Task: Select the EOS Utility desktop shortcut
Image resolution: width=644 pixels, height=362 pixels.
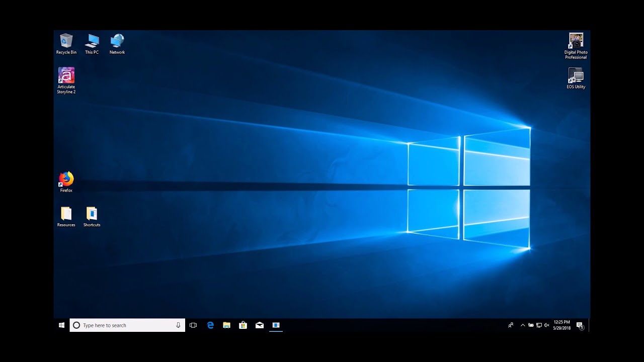Action: tap(576, 78)
